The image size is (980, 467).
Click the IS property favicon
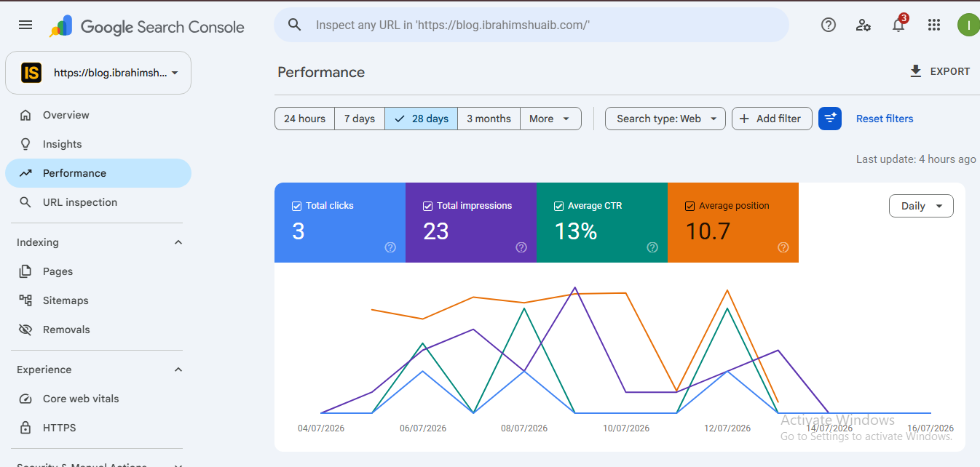31,73
